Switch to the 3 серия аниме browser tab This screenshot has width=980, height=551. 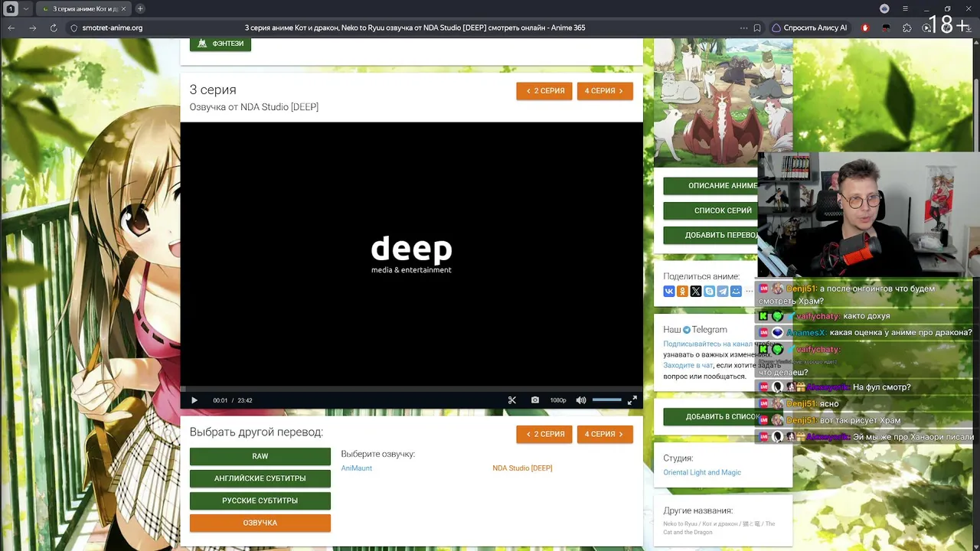pos(83,8)
